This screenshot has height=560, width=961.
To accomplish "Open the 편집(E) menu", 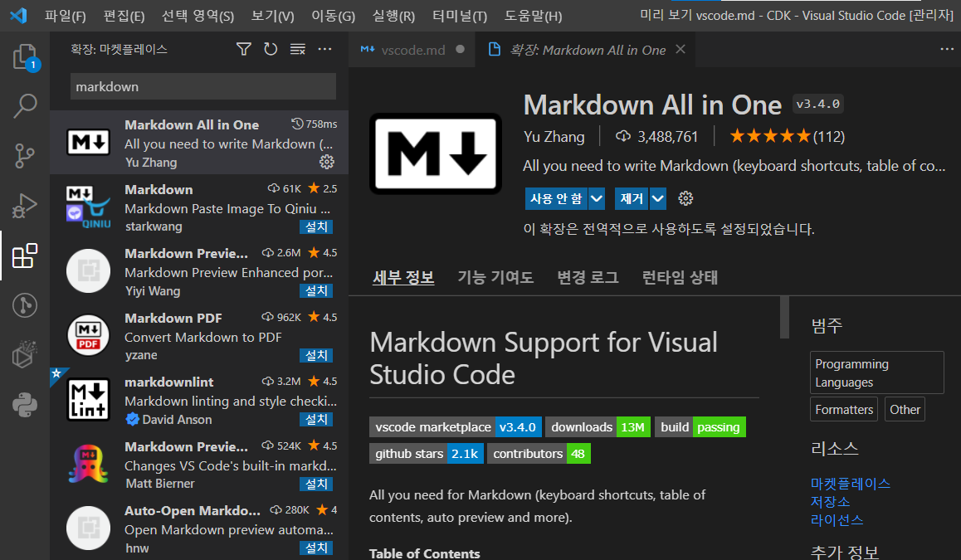I will [x=124, y=16].
